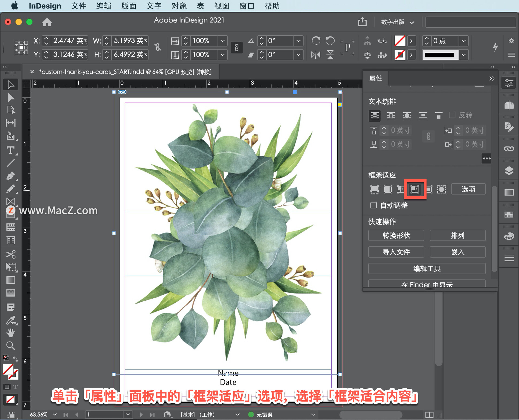Click the 排列 button

[457, 235]
